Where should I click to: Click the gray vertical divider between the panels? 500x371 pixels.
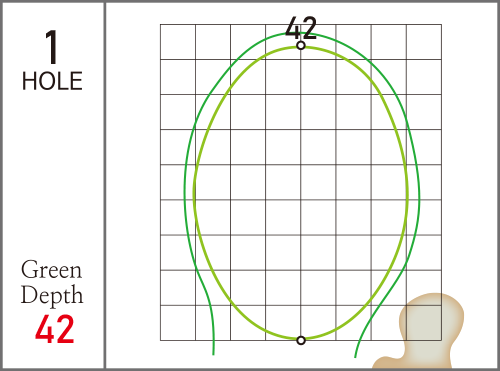point(105,185)
